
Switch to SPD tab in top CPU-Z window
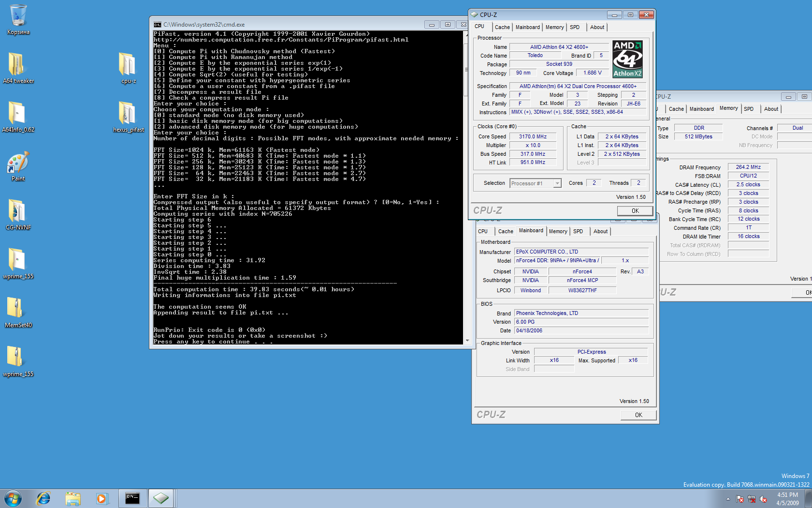(x=575, y=27)
